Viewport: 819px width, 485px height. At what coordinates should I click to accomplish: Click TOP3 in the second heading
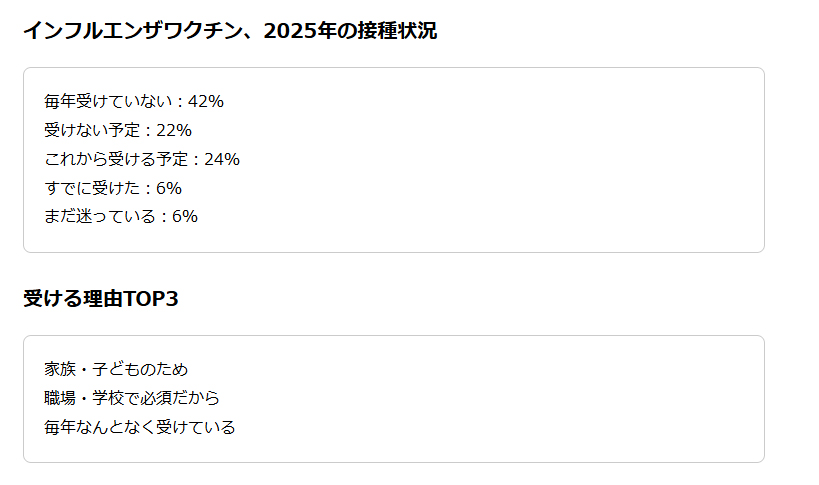pyautogui.click(x=151, y=299)
